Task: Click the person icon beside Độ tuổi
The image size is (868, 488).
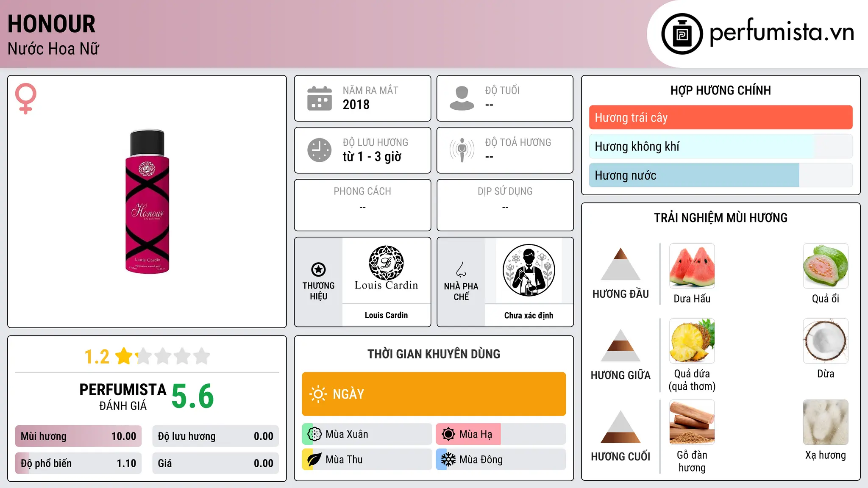Action: point(462,98)
